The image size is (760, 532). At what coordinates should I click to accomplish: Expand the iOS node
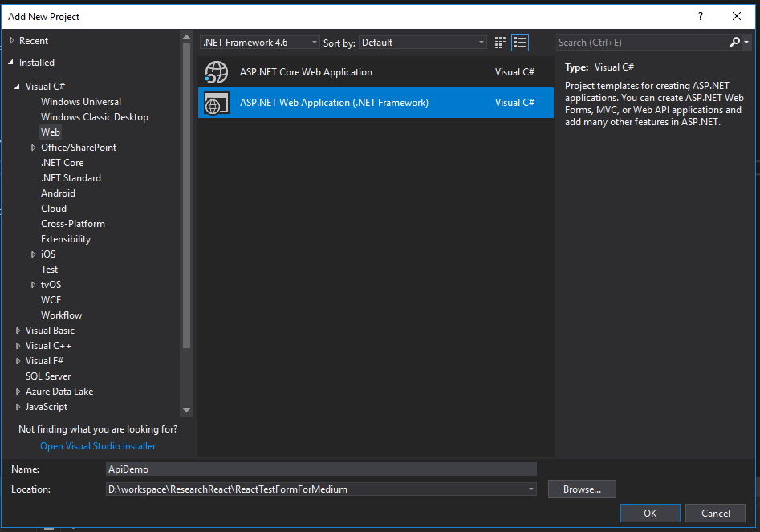point(33,254)
